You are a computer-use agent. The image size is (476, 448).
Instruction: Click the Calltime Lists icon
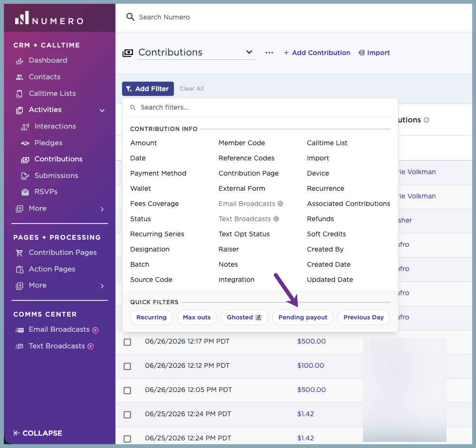tap(19, 93)
